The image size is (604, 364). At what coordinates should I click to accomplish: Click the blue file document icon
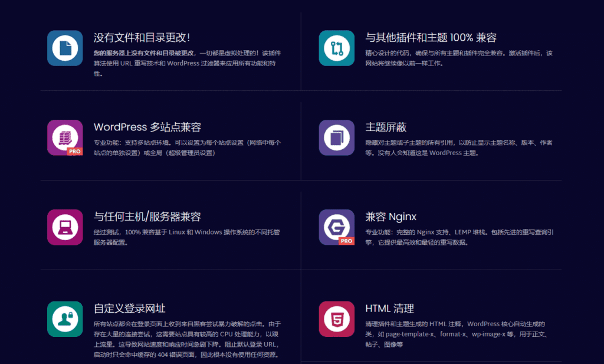coord(65,48)
